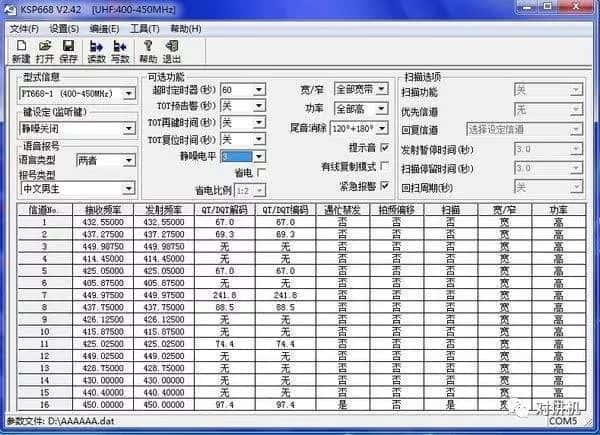Expand the TOT再键时间 dropdown
600x435 pixels.
click(259, 122)
